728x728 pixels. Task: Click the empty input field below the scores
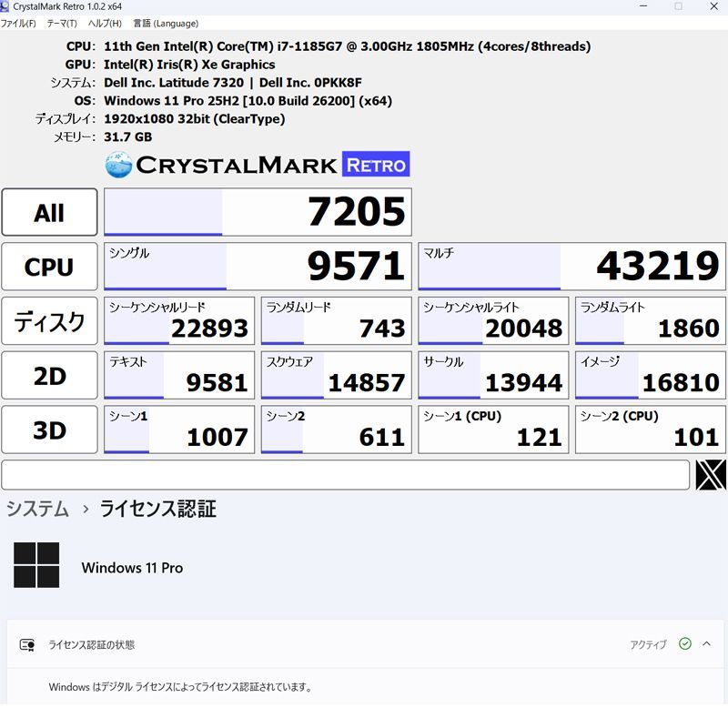click(x=346, y=474)
